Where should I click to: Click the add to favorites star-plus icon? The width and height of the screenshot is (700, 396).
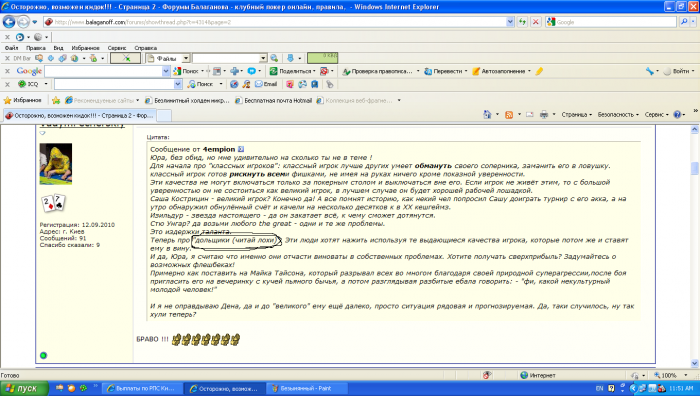click(x=56, y=100)
